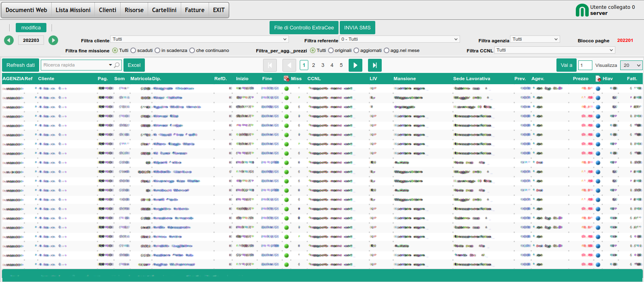Open the Cartellini menu

tap(164, 10)
